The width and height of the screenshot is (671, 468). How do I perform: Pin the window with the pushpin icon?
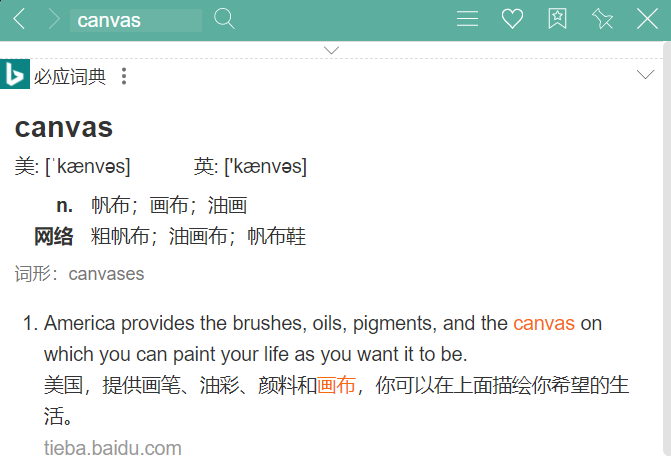[602, 19]
